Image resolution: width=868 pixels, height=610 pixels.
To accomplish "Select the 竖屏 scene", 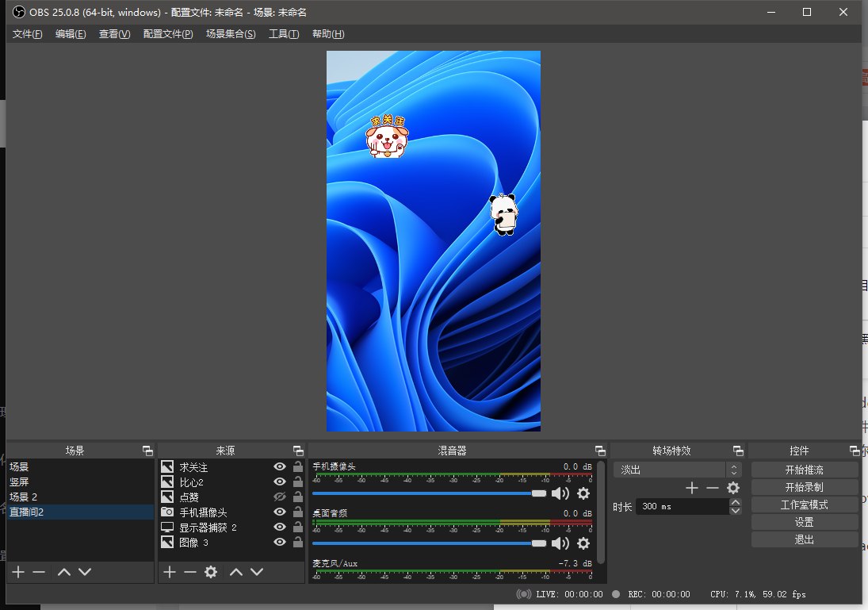I will coord(80,481).
